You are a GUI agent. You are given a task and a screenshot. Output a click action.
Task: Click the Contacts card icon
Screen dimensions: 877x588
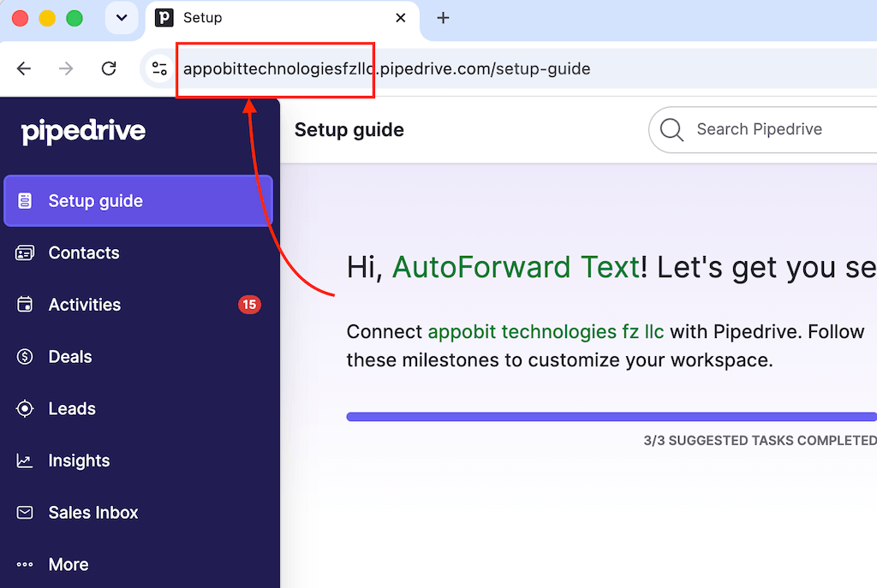[x=25, y=252]
